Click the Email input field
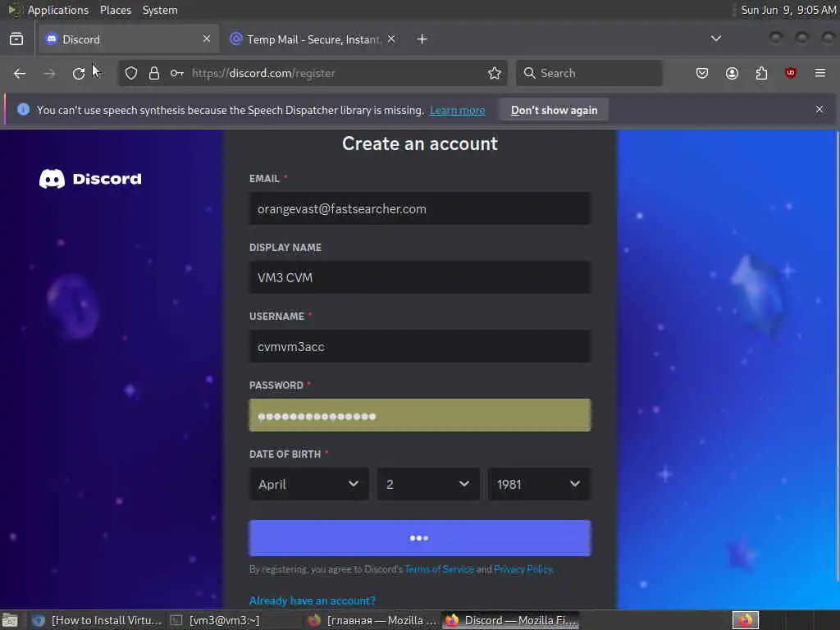This screenshot has width=840, height=630. [420, 209]
